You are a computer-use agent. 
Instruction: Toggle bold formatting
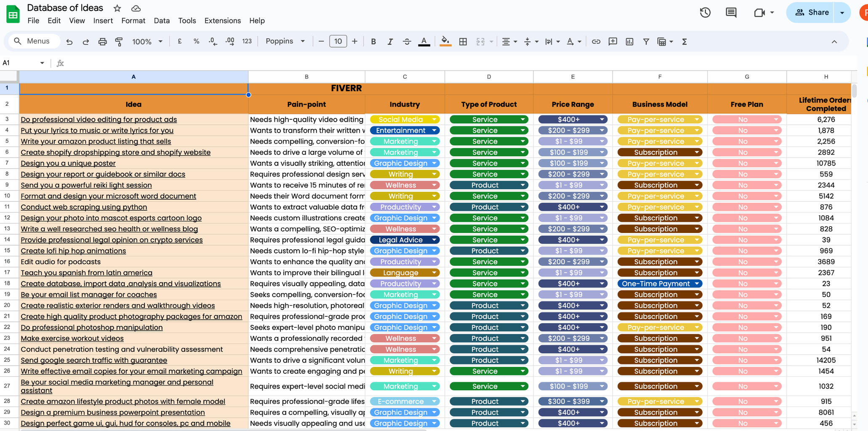373,42
